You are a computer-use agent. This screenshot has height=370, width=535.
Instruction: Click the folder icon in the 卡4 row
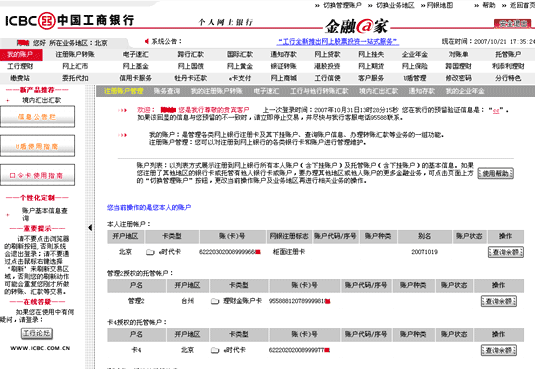215,350
